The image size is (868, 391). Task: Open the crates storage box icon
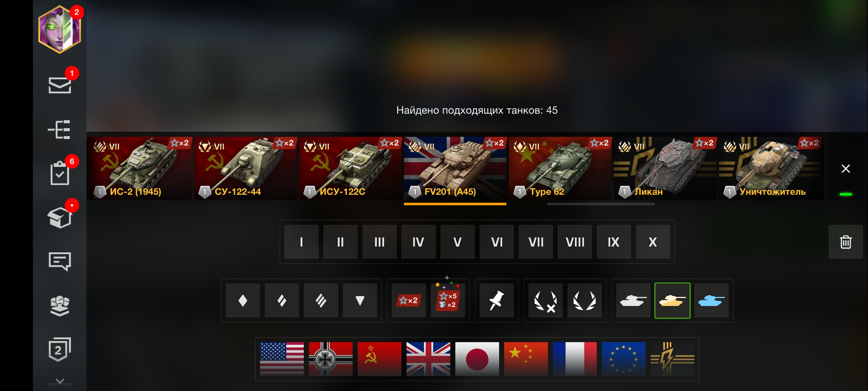60,218
